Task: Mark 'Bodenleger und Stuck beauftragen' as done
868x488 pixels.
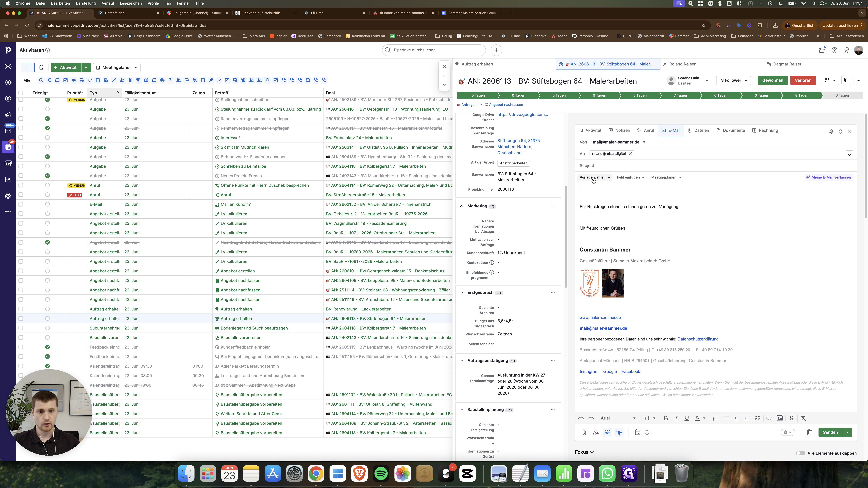Action: [x=47, y=328]
